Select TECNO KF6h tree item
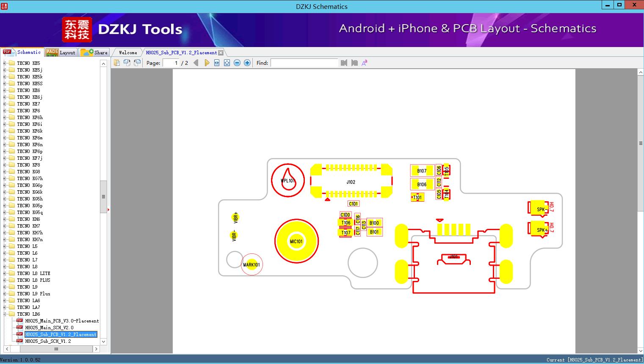Image resolution: width=644 pixels, height=364 pixels. coord(30,117)
